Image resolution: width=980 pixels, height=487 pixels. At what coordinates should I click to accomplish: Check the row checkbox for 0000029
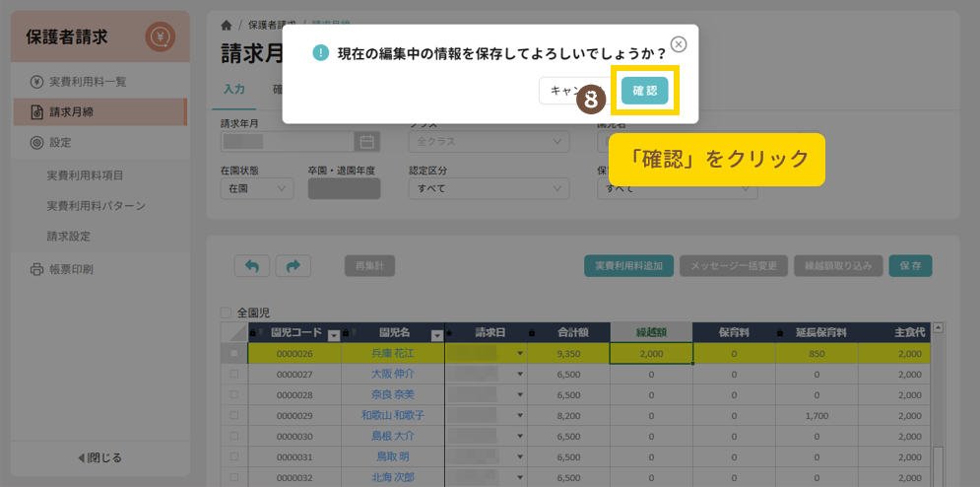(233, 416)
